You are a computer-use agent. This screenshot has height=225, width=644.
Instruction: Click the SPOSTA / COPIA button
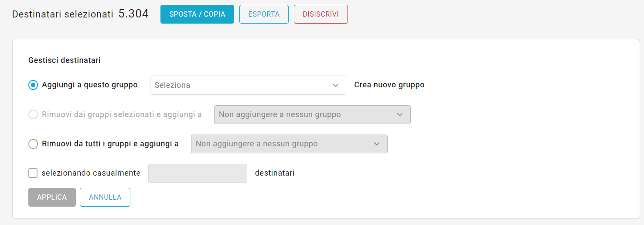point(197,14)
